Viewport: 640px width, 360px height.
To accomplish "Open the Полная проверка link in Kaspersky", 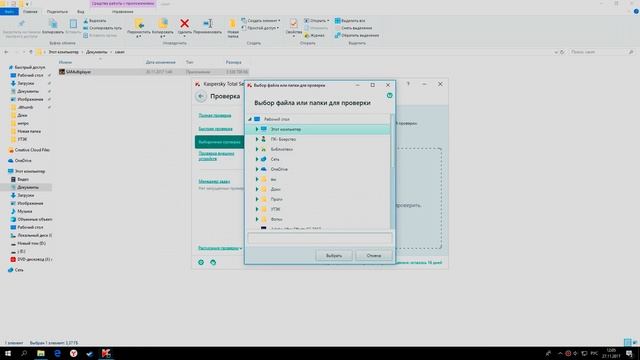I will pyautogui.click(x=215, y=116).
